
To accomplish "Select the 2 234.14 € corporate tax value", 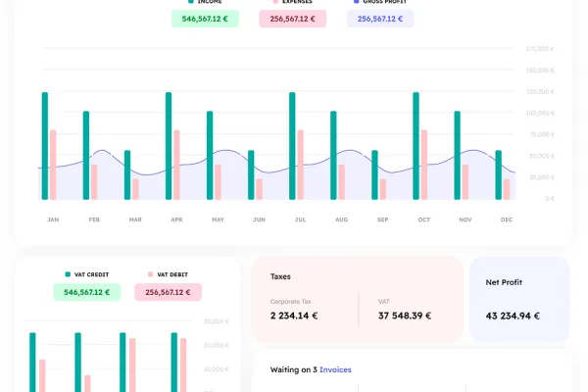I will [294, 316].
